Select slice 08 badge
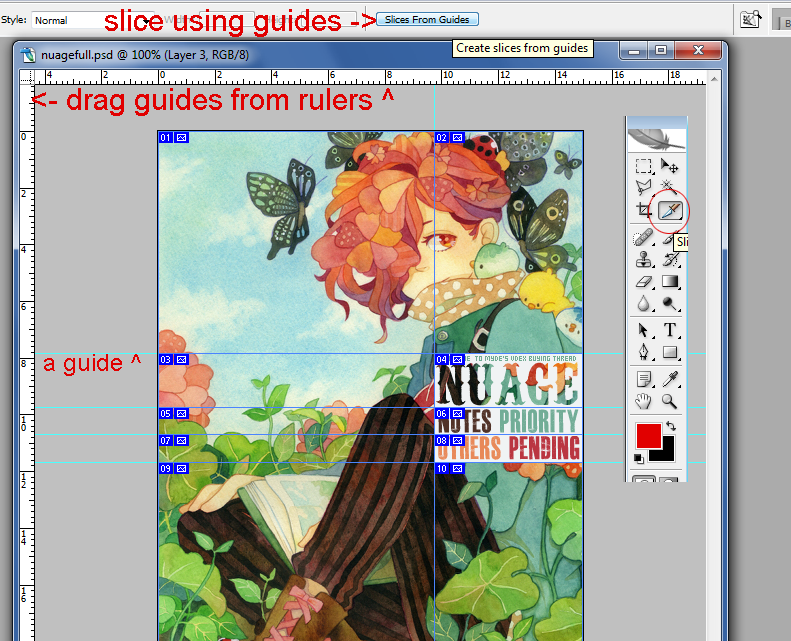The width and height of the screenshot is (791, 641). pyautogui.click(x=449, y=440)
